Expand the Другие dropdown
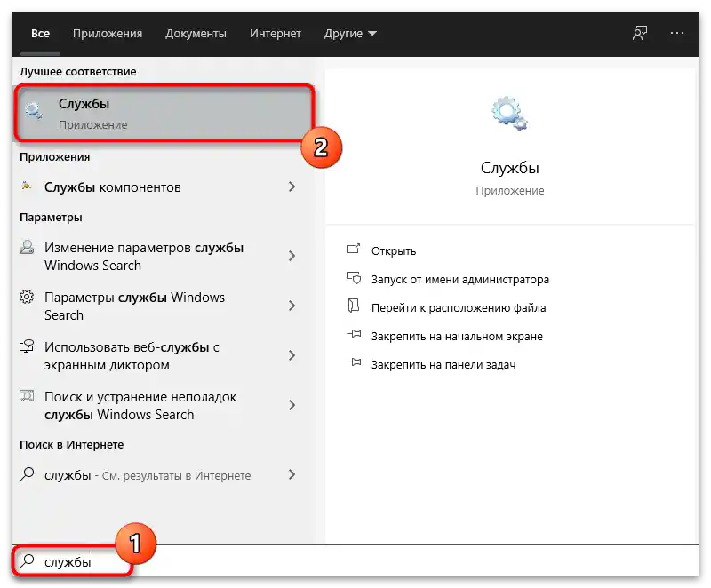 (350, 34)
